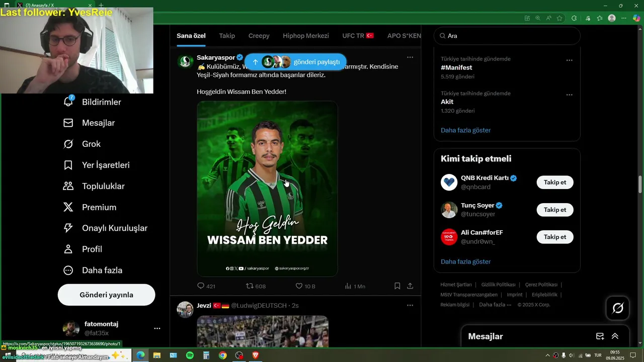
Task: Open Hizmet Şartları footer link
Action: point(456,285)
